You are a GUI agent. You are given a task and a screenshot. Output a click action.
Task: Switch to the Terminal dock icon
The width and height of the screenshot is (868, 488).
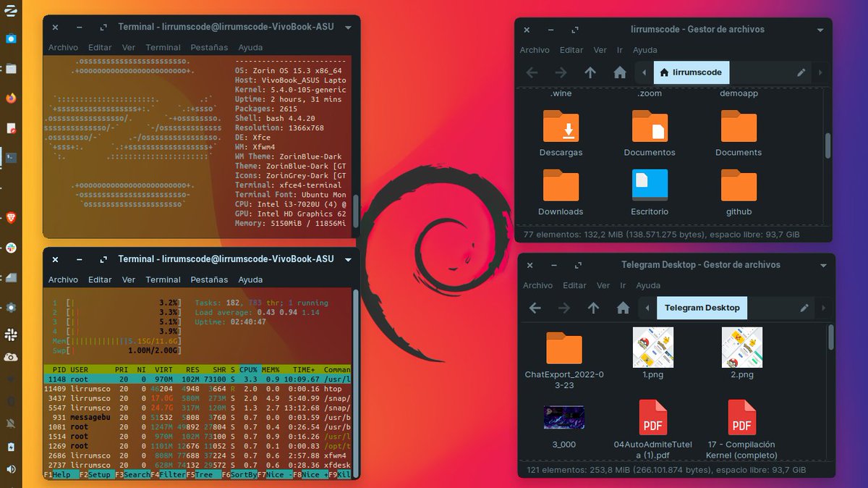pyautogui.click(x=10, y=157)
